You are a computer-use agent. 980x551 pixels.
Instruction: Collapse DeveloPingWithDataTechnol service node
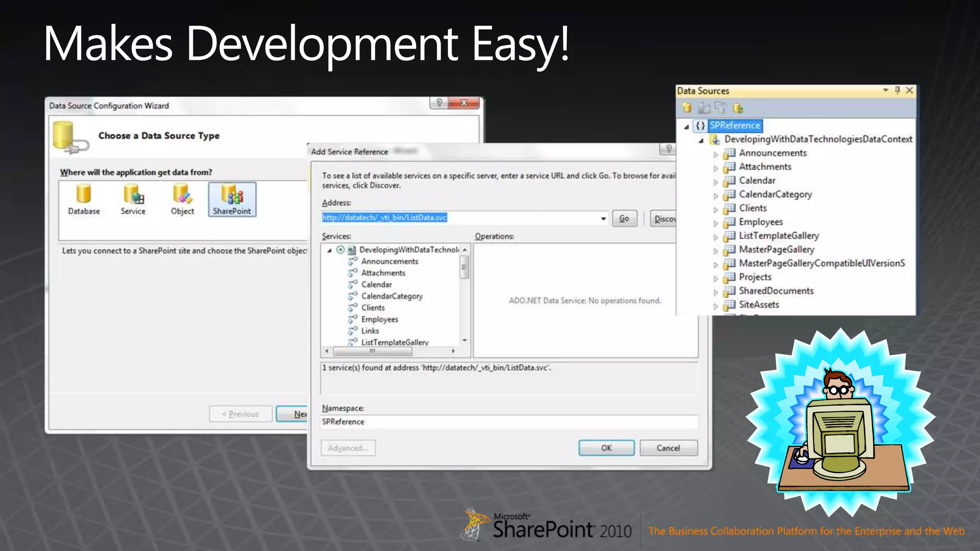click(x=329, y=250)
